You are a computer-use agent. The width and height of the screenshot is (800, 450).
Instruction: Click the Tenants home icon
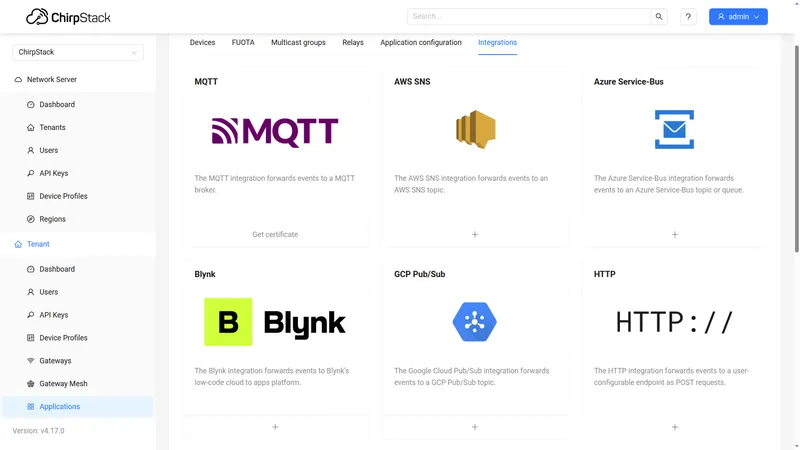(x=31, y=128)
